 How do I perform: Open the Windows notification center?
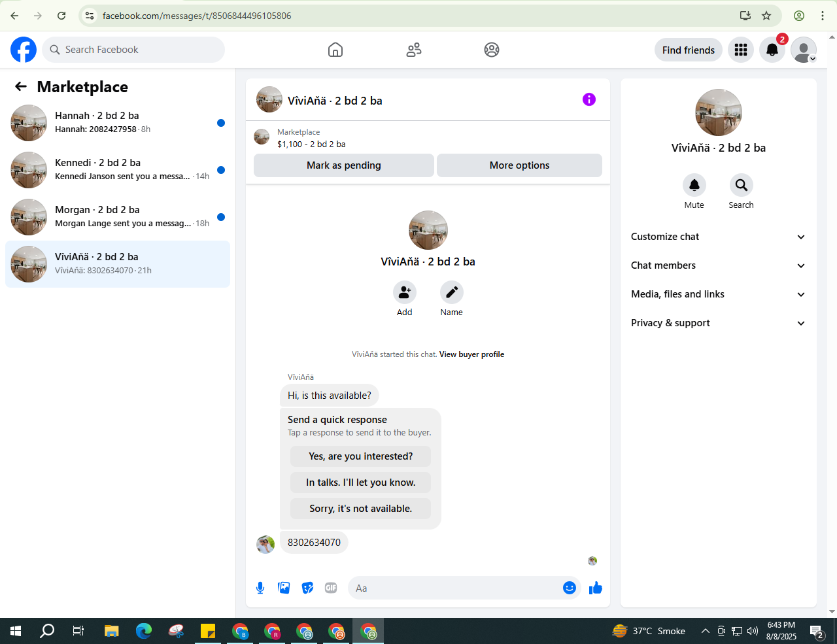[x=817, y=631]
